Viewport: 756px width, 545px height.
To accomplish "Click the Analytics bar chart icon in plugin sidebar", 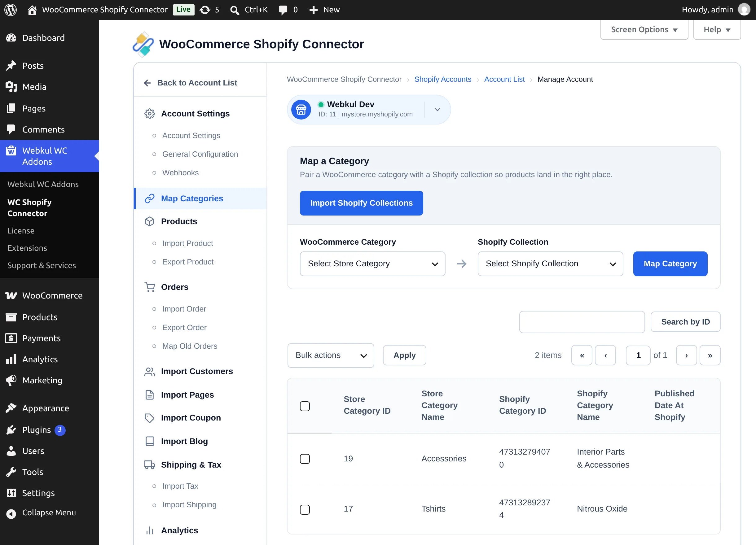I will click(x=150, y=530).
